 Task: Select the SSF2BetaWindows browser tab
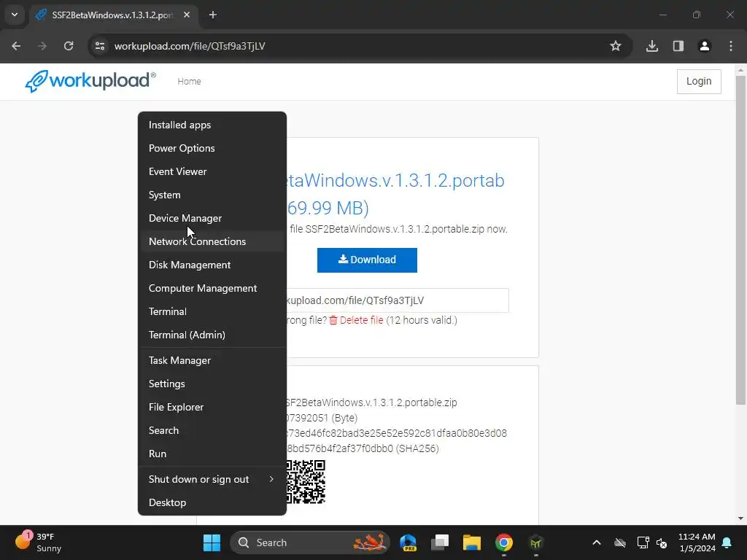(x=113, y=15)
